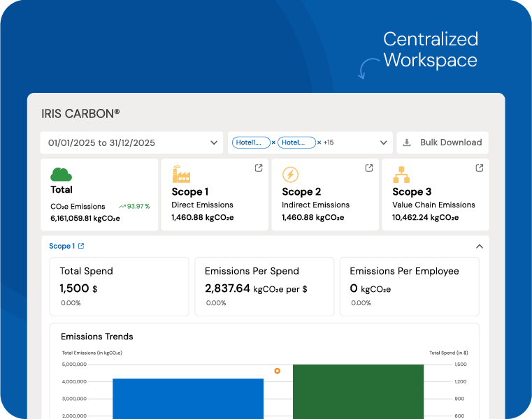Open the Total Spend card
The image size is (532, 419).
pos(120,286)
